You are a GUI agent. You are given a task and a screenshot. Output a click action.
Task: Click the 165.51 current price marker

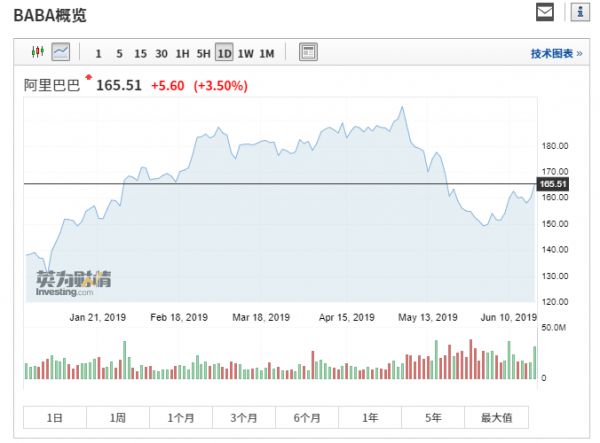553,184
